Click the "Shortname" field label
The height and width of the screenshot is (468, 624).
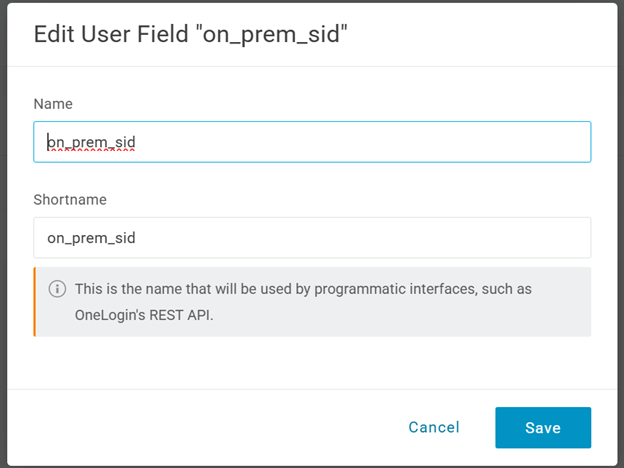[x=70, y=199]
